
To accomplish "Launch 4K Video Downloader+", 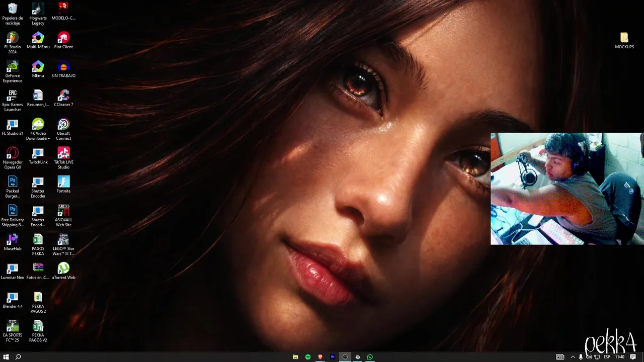I will click(38, 129).
